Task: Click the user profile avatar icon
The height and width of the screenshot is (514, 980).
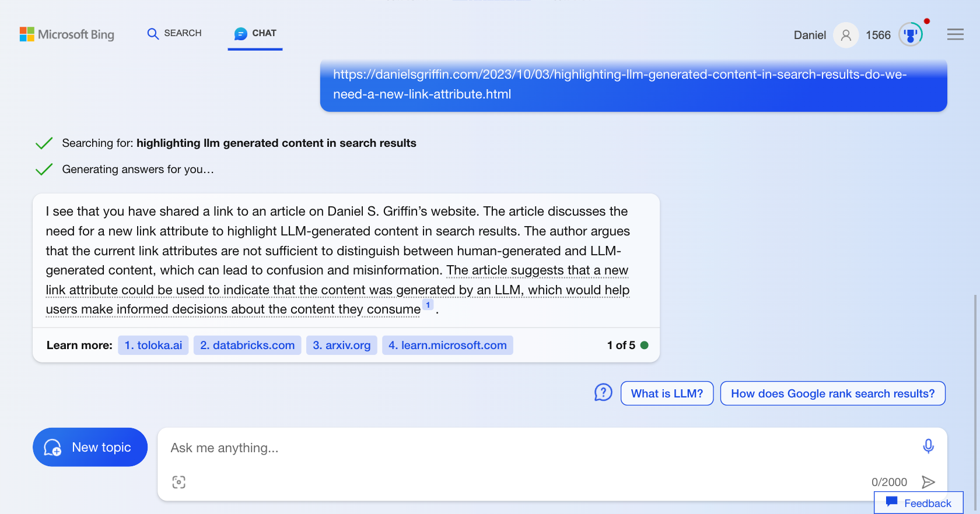Action: [846, 35]
